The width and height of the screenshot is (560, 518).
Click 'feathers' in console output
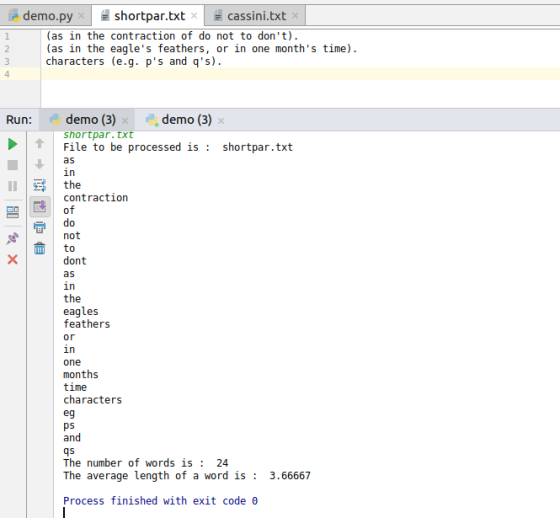tap(87, 324)
